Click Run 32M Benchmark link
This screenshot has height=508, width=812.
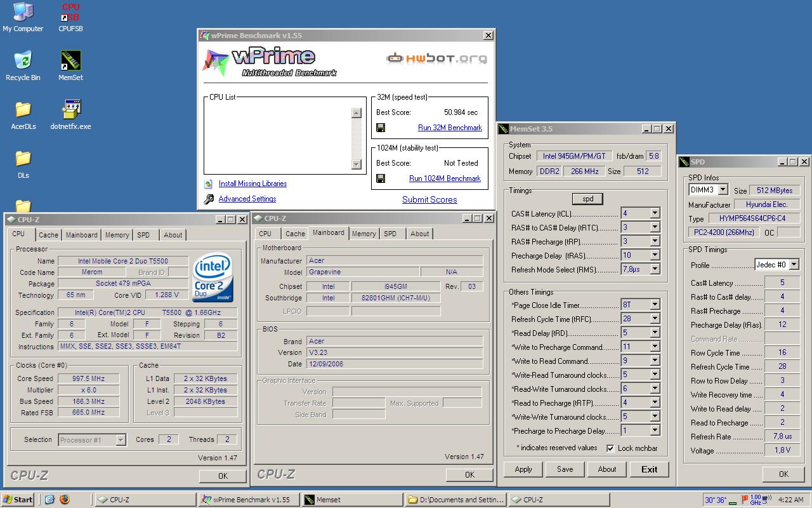[x=450, y=128]
